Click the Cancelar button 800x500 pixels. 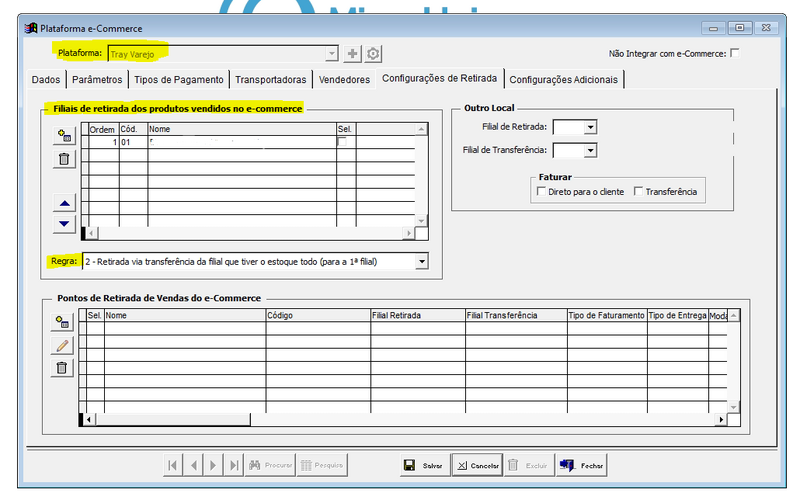pos(478,465)
